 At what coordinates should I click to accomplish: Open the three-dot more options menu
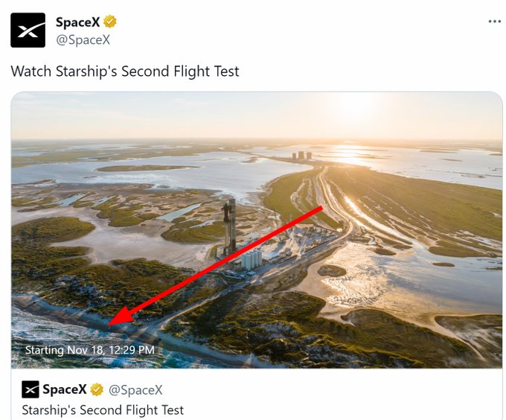(494, 22)
